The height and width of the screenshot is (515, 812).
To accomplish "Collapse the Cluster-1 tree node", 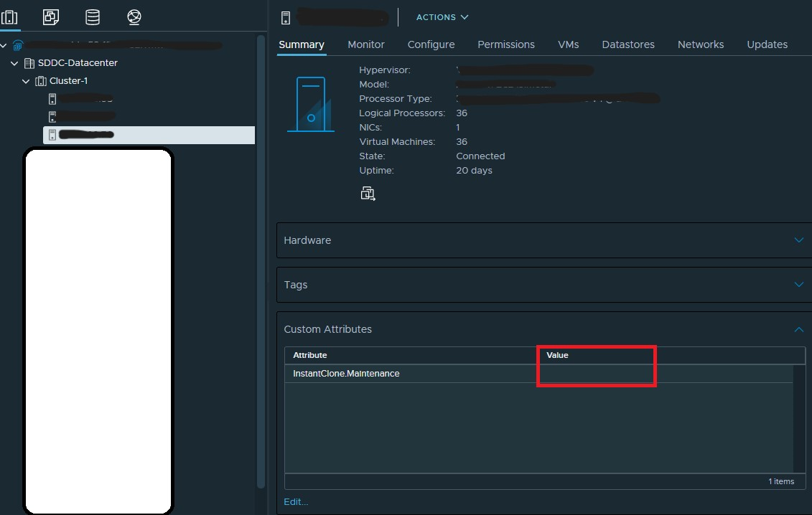I will [27, 81].
